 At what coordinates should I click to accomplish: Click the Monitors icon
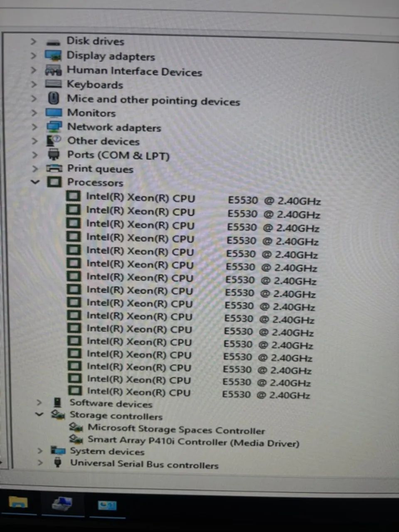(x=54, y=113)
